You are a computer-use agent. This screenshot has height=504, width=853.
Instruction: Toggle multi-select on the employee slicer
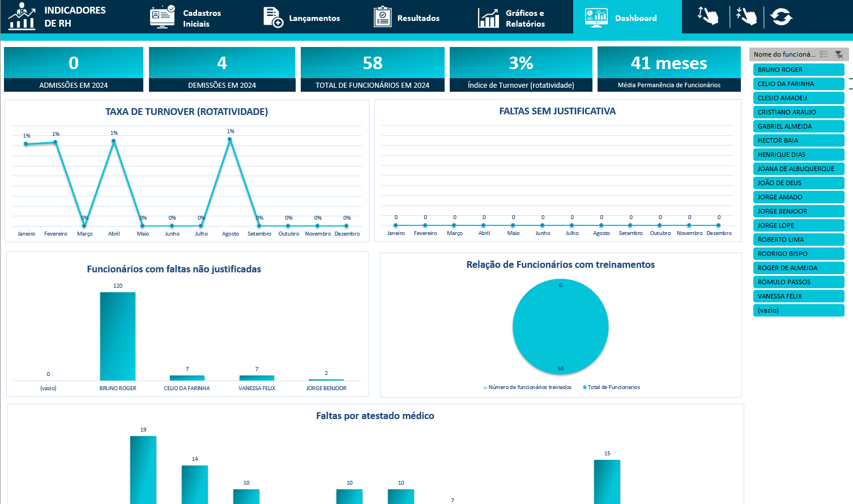824,54
